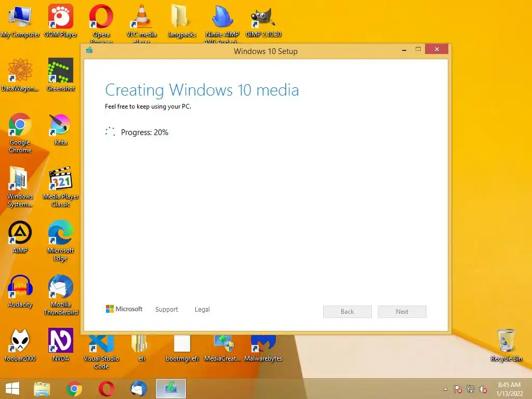Open network status tray icon
The height and width of the screenshot is (399, 532).
click(470, 389)
